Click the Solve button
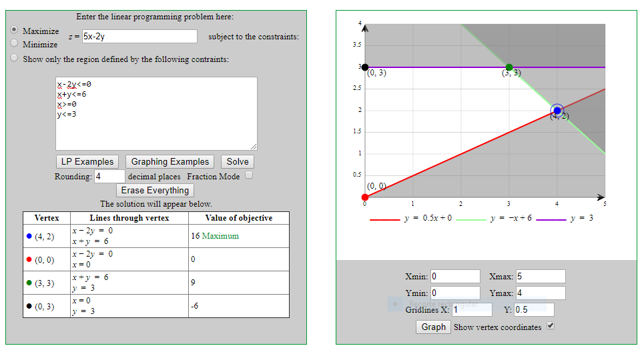 coord(237,161)
